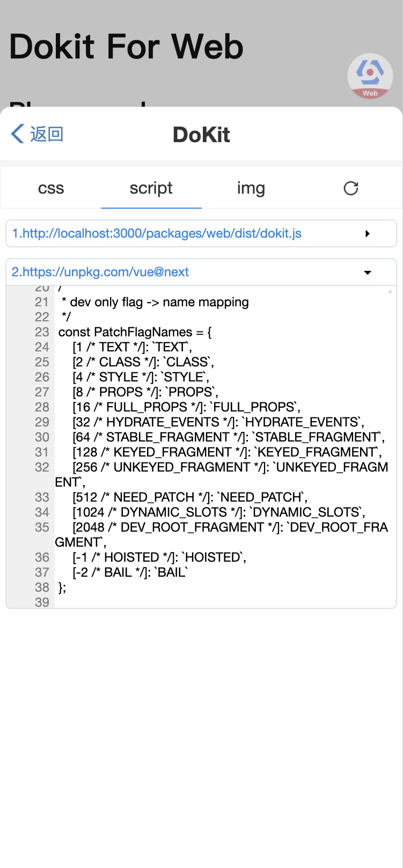Screen dimensions: 403x868
Task: Switch to the script tab
Action: pos(151,188)
